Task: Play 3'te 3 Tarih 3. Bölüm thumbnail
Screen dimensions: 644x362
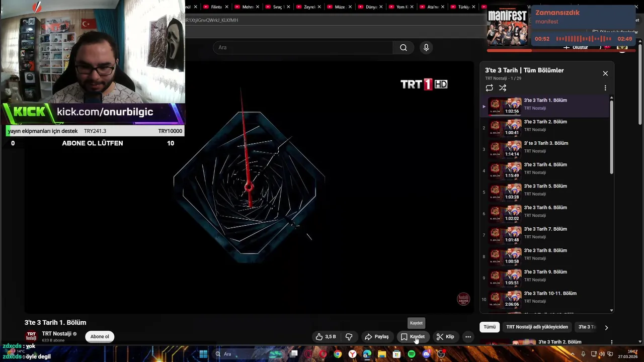Action: (x=506, y=149)
